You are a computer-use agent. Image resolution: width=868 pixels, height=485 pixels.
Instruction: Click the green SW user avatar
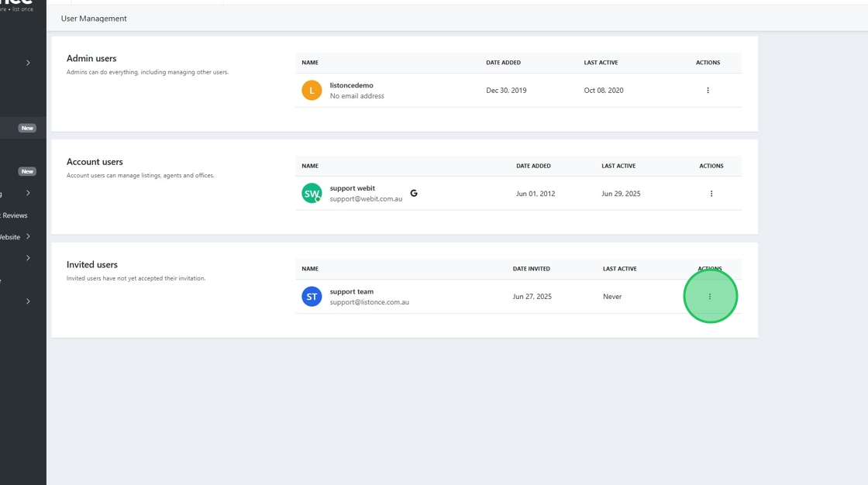312,194
